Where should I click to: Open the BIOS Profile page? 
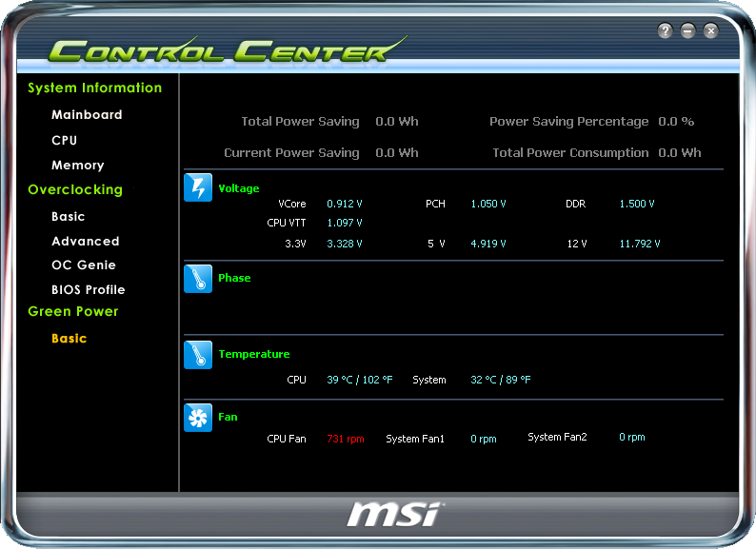point(89,289)
